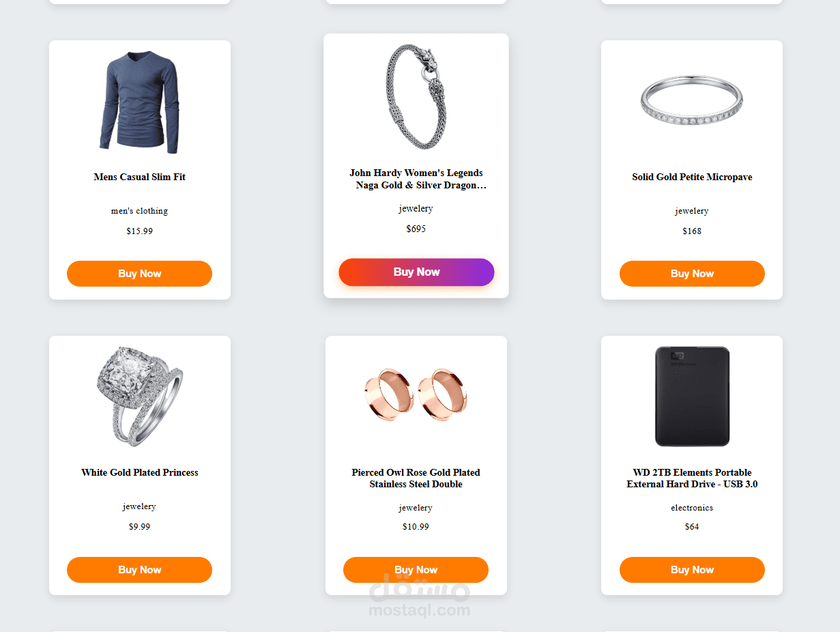Buy the White Gold Plated Princess ring

(139, 570)
